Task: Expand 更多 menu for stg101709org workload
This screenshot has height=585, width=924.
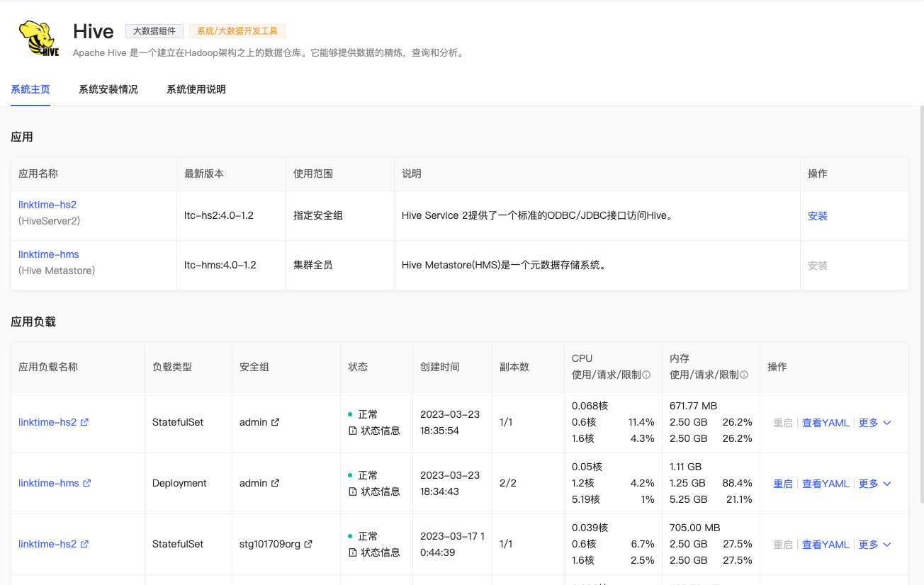Action: pos(875,545)
